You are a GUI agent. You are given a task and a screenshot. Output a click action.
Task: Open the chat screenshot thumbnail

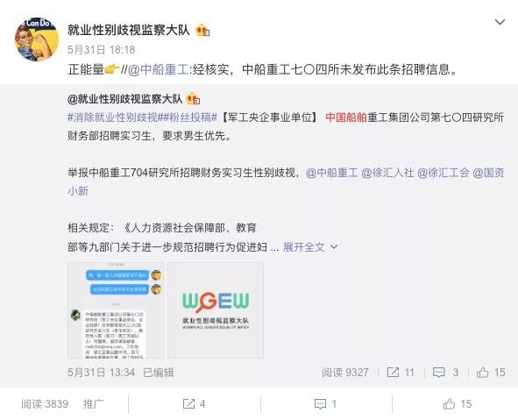point(116,310)
